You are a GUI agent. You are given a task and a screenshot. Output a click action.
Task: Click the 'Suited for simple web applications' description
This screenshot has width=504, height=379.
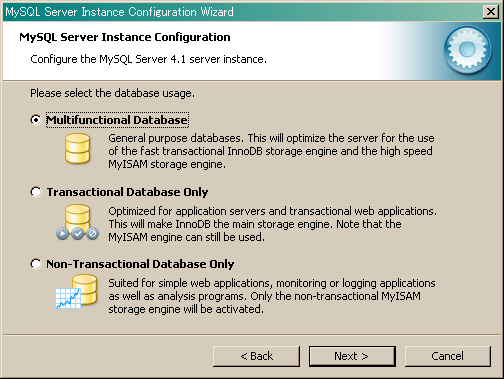point(272,296)
